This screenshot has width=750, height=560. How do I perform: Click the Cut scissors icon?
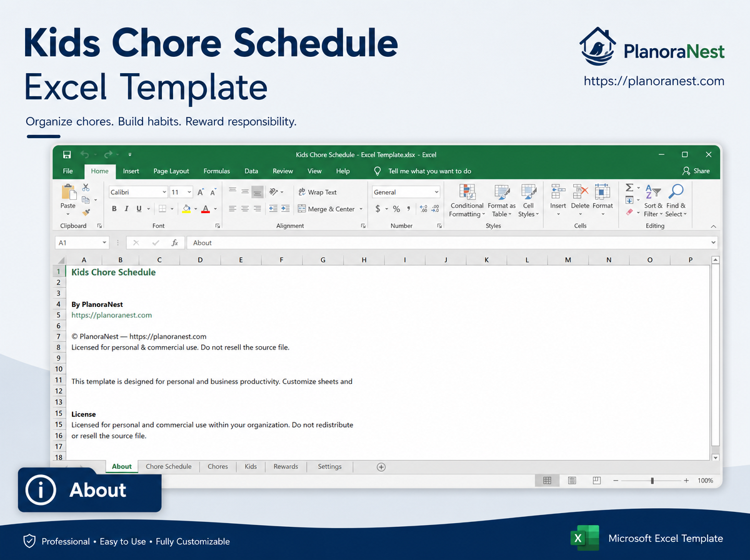(86, 187)
